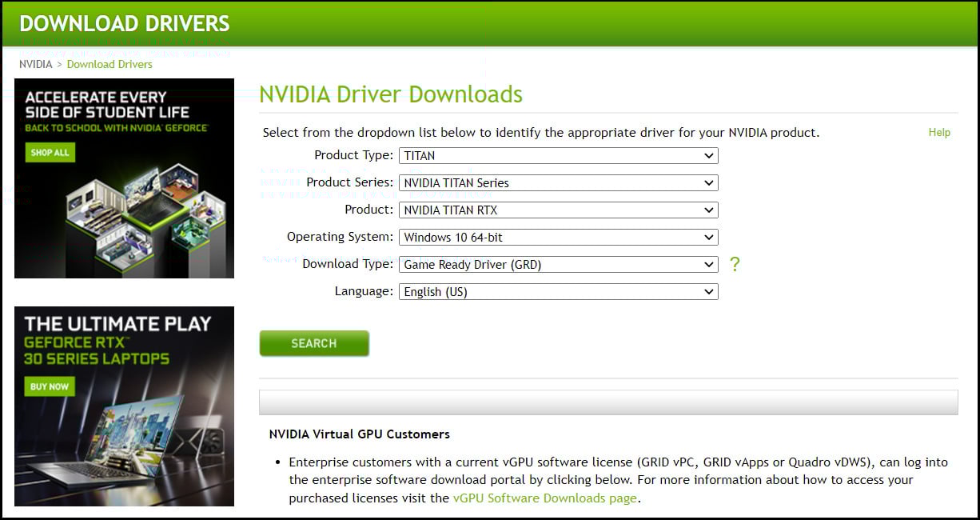
Task: Open the Download Type dropdown
Action: [x=557, y=264]
